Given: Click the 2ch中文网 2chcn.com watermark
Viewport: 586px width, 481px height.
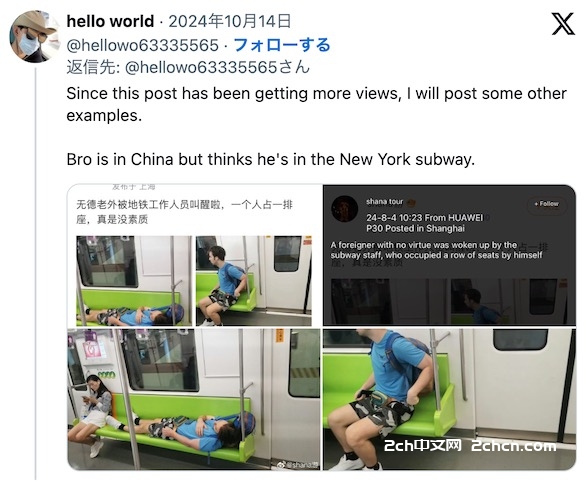Looking at the screenshot, I should click(x=470, y=446).
